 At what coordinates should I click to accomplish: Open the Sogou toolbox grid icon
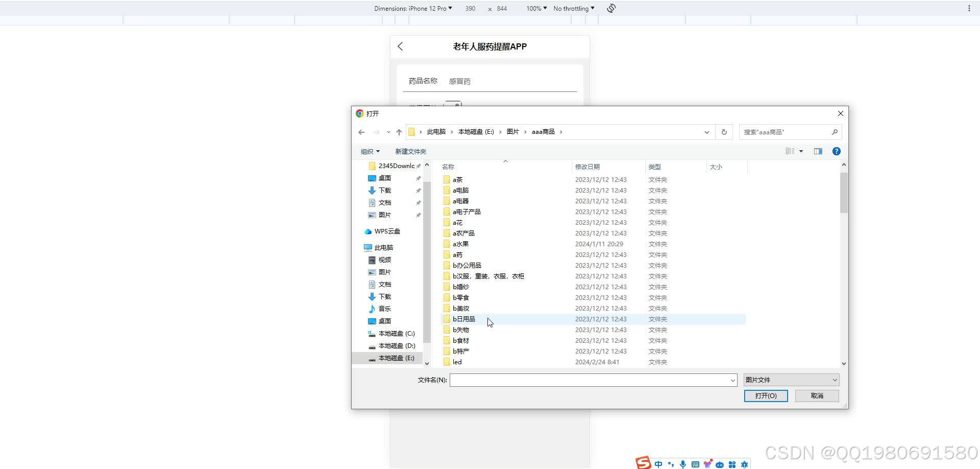tap(732, 464)
